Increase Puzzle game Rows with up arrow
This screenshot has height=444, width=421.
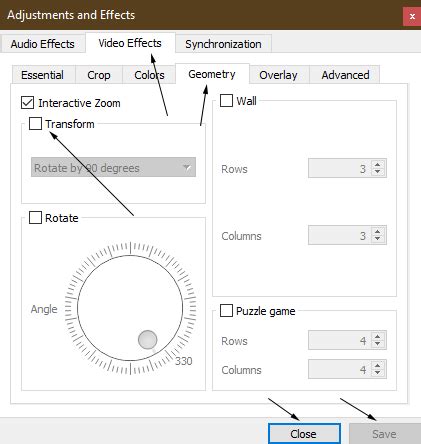pos(377,337)
